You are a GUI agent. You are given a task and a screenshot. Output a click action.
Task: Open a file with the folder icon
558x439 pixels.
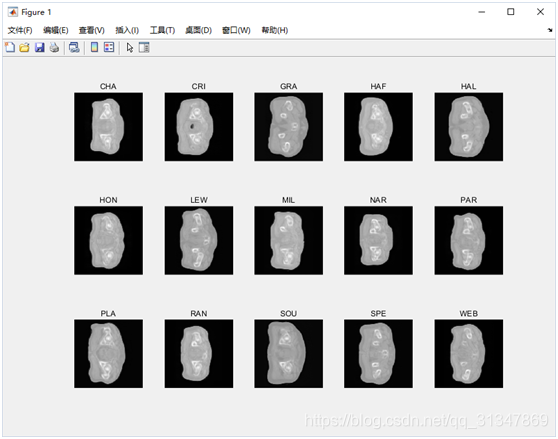(x=25, y=47)
